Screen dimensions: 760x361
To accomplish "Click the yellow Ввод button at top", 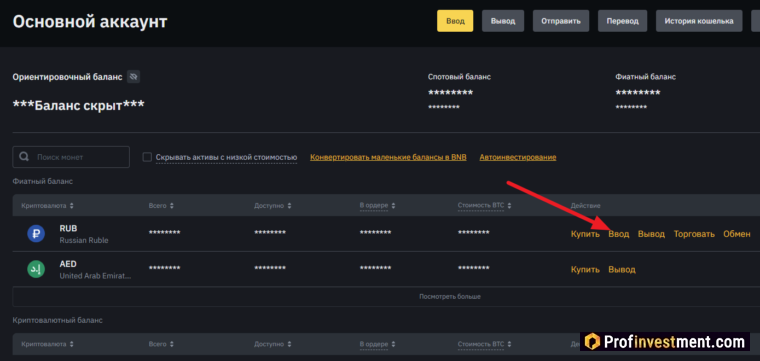I will pos(455,21).
